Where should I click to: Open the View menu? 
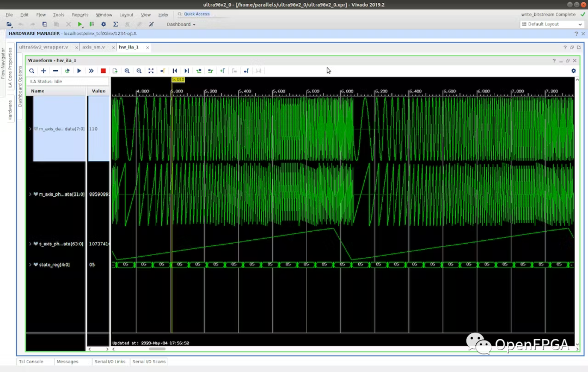[145, 15]
